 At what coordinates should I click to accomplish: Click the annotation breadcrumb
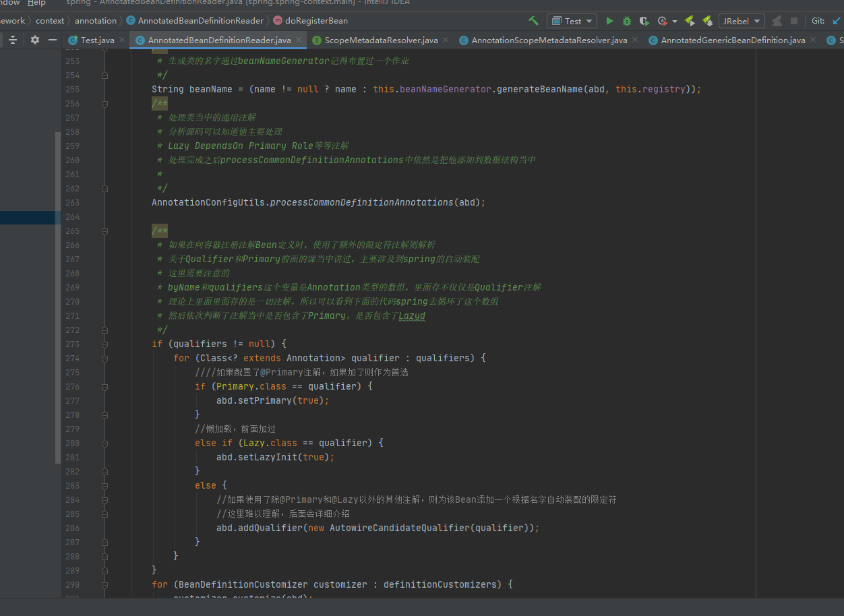[x=96, y=21]
